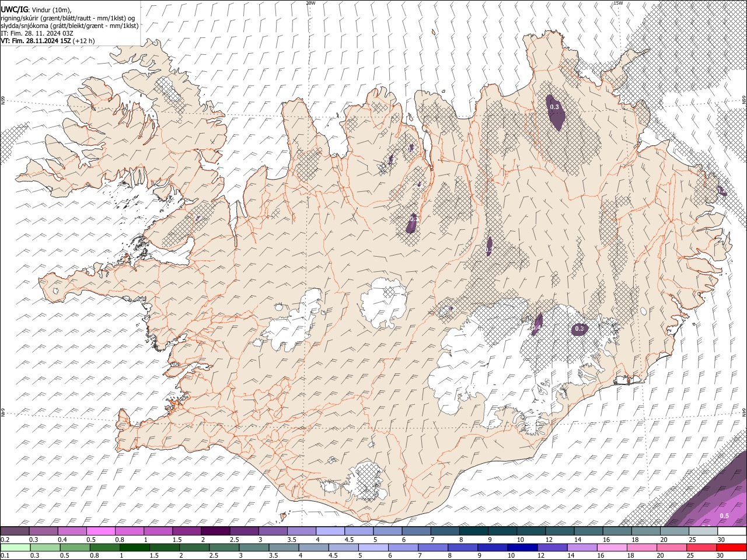Image resolution: width=747 pixels, height=560 pixels.
Task: Click the '0.1' value label in bottom legend row
Action: (x=5, y=555)
